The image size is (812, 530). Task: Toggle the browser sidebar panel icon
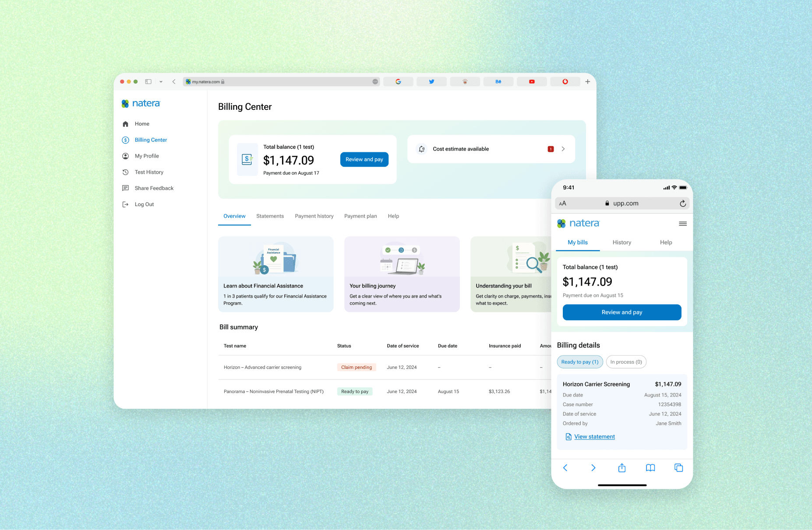(x=148, y=81)
